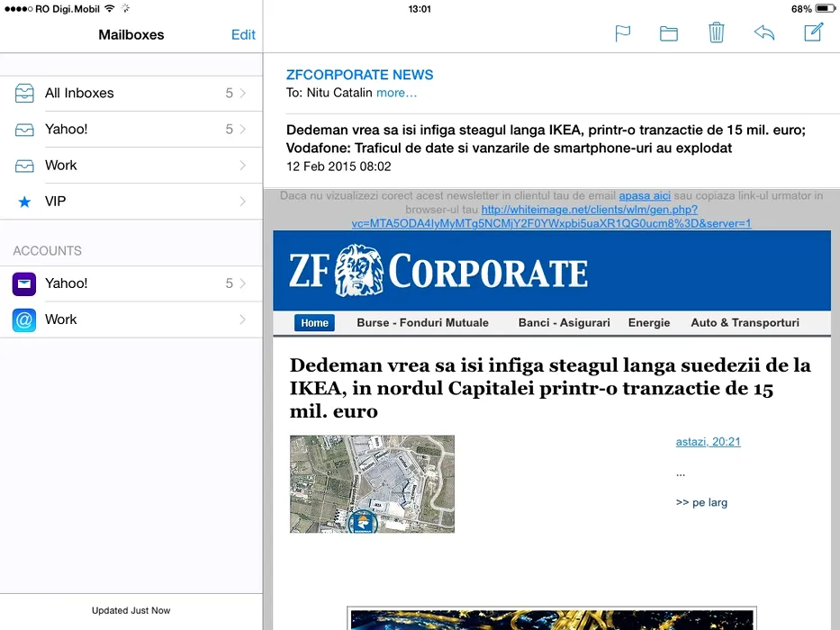
Task: Compose new message with pencil icon
Action: pyautogui.click(x=813, y=32)
